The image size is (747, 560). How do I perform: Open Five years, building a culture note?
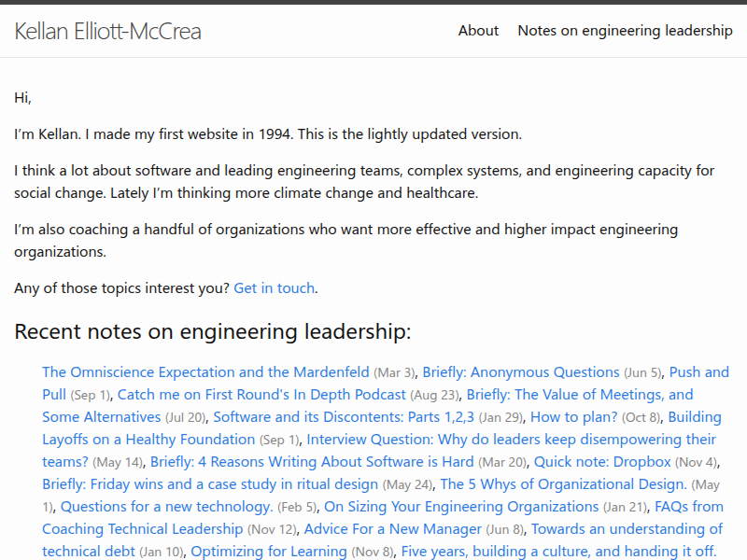[558, 551]
